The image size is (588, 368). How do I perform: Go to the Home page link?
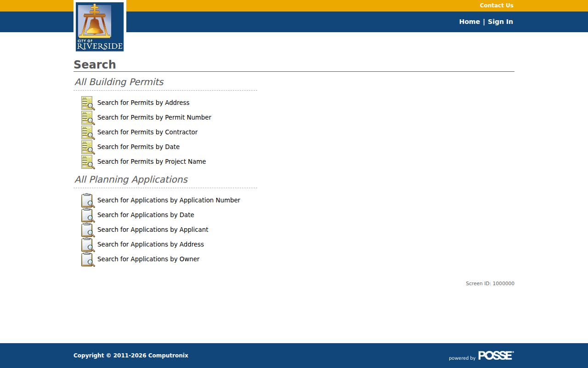coord(469,22)
